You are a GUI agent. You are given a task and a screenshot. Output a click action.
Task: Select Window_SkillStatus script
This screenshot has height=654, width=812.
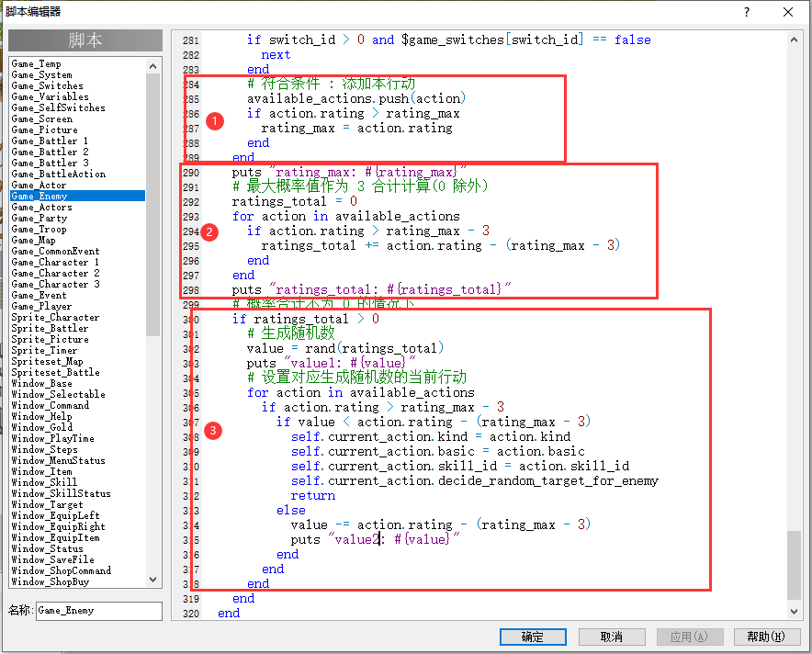tap(62, 493)
